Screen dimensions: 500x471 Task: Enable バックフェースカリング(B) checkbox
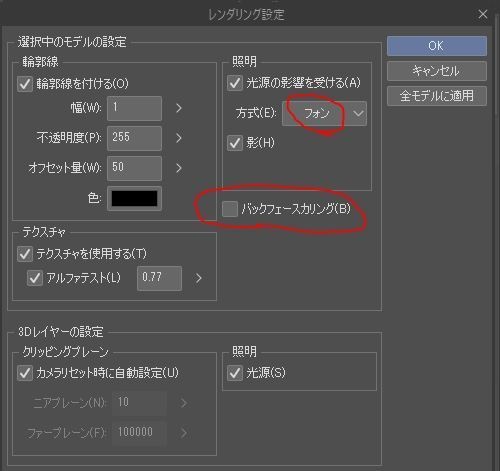coord(230,209)
